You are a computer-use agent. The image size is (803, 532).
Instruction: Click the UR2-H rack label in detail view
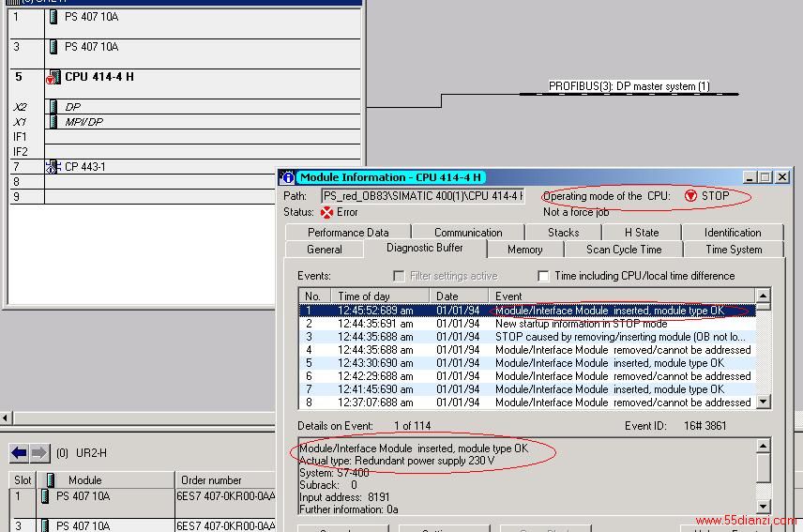pos(91,453)
